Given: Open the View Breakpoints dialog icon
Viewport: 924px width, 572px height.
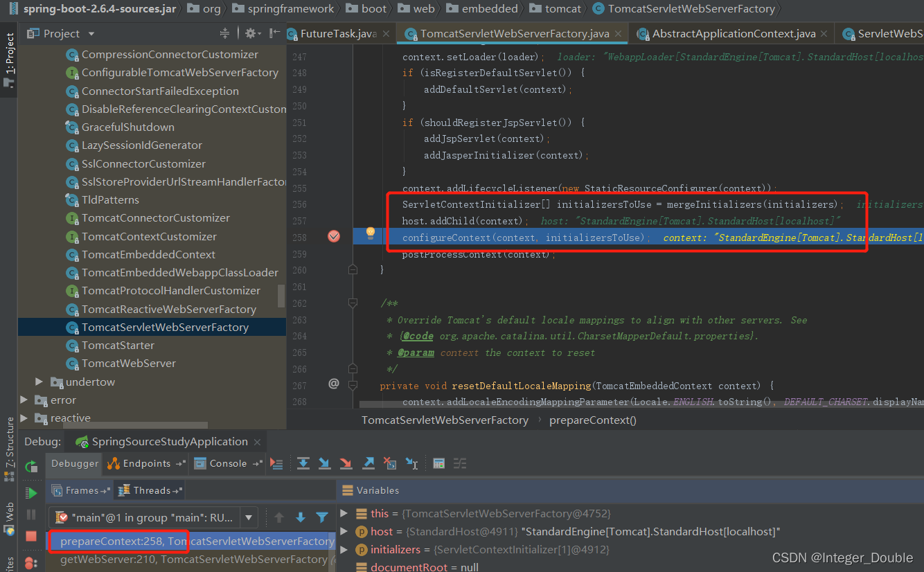Looking at the screenshot, I should click(32, 562).
